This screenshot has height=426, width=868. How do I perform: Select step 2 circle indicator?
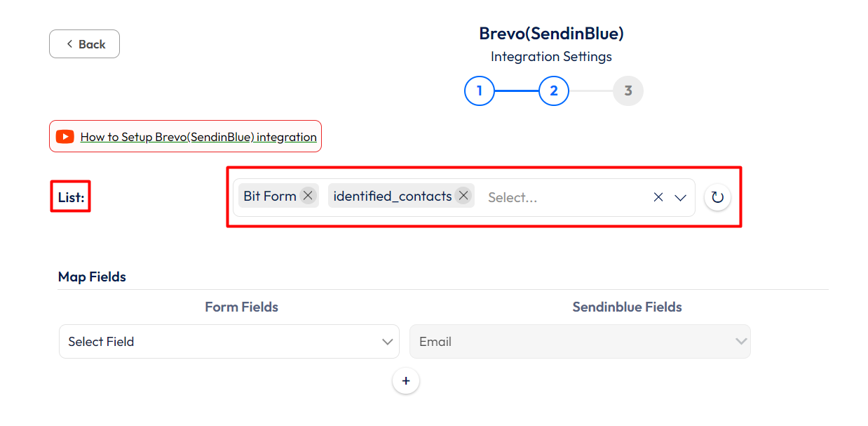554,91
